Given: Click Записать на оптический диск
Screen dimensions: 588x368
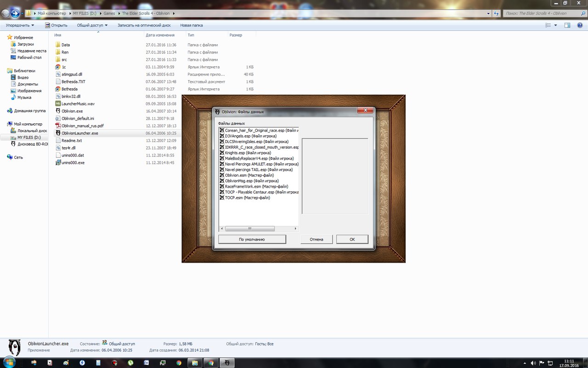Looking at the screenshot, I should (144, 25).
